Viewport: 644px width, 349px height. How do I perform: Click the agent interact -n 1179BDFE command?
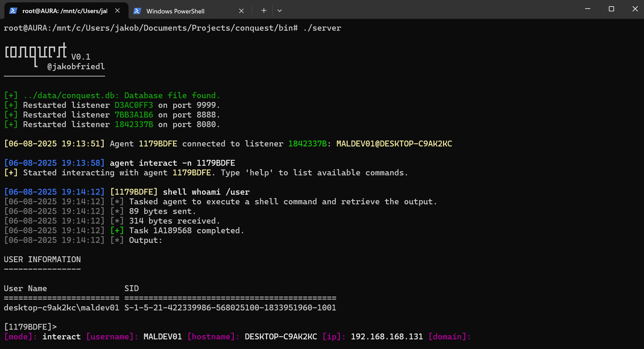tap(172, 163)
